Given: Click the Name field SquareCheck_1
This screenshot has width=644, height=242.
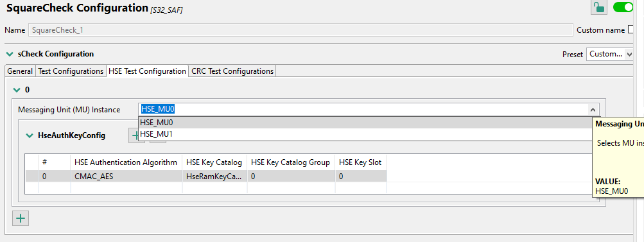Looking at the screenshot, I should pyautogui.click(x=300, y=30).
